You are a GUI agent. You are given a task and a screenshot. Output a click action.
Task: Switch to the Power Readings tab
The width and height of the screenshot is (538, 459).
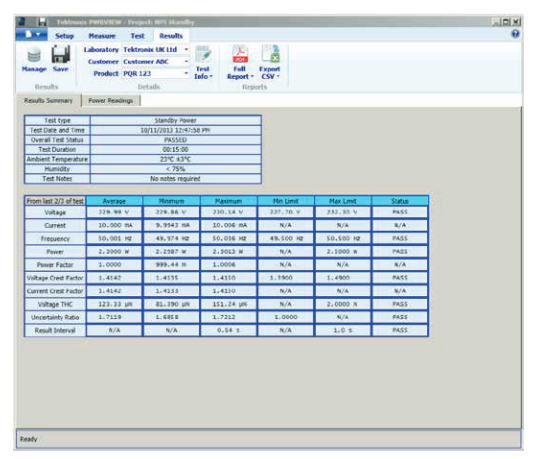pyautogui.click(x=110, y=101)
